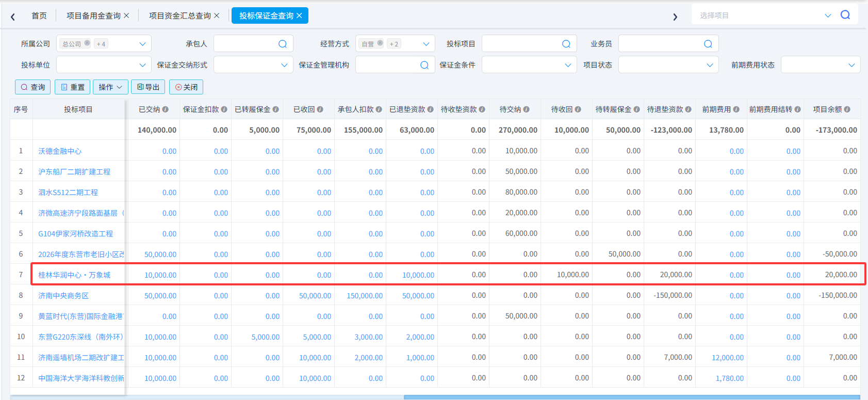The height and width of the screenshot is (400, 868).
Task: Open the 济南中央商务区 project link
Action: (63, 296)
